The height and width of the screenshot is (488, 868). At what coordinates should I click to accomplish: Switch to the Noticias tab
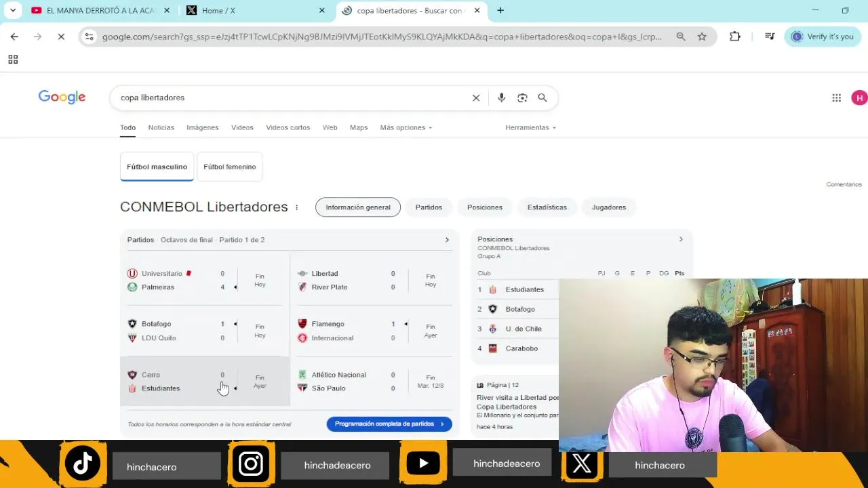pos(161,127)
